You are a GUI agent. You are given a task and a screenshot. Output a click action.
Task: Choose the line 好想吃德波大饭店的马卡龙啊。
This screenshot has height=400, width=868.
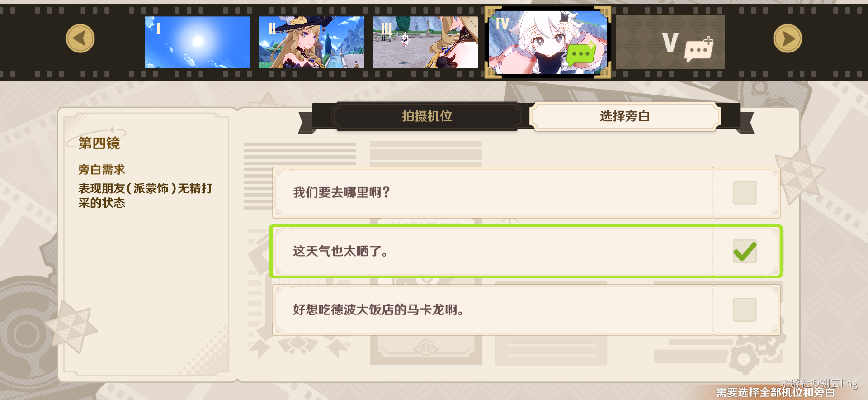[x=526, y=310]
